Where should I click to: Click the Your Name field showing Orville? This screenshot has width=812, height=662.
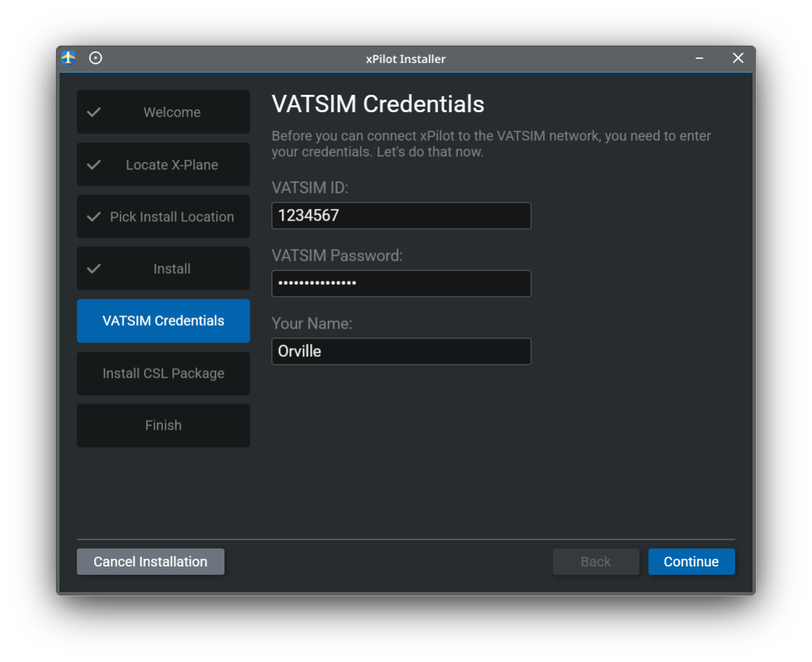(x=401, y=351)
